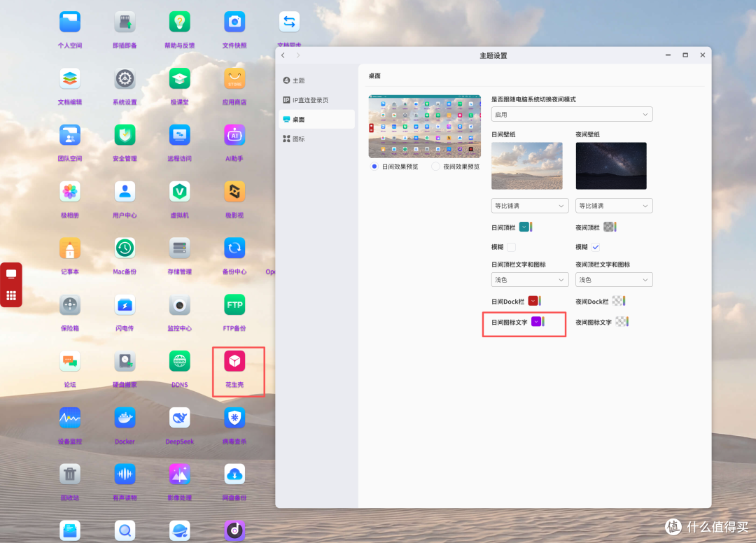Screen dimensions: 756x543
Task: Open 安全管理 shield icon
Action: 125,135
